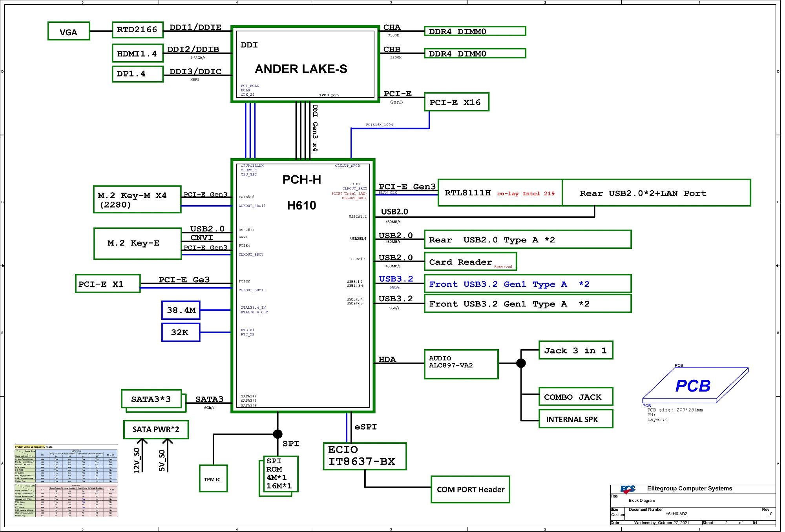The width and height of the screenshot is (785, 532).
Task: Click the Card Reader block
Action: (x=470, y=261)
